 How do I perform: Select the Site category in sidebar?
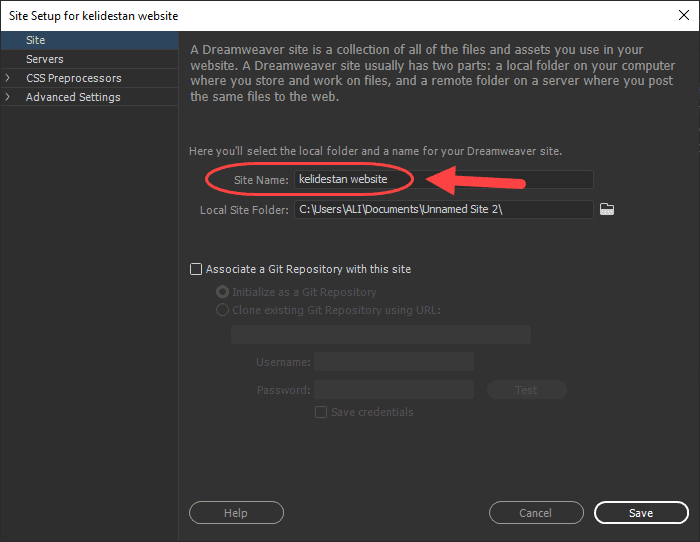[x=89, y=40]
